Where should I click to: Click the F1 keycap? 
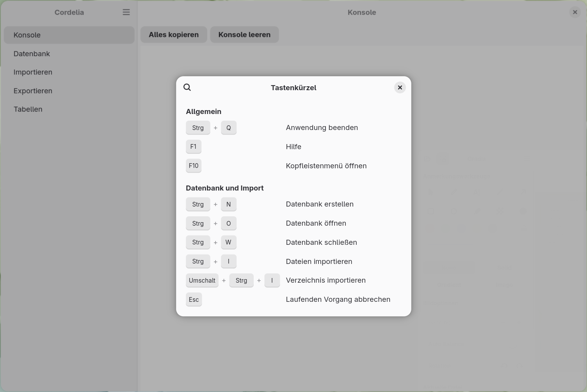pos(194,147)
